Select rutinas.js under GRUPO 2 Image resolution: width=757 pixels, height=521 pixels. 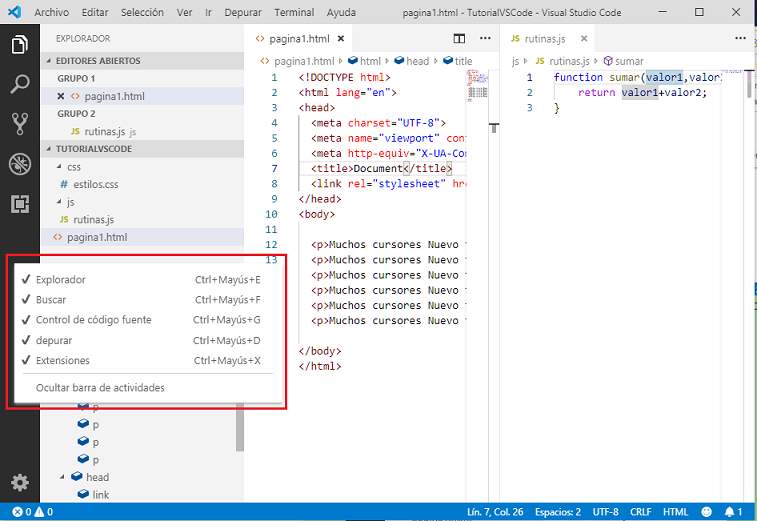click(x=142, y=131)
